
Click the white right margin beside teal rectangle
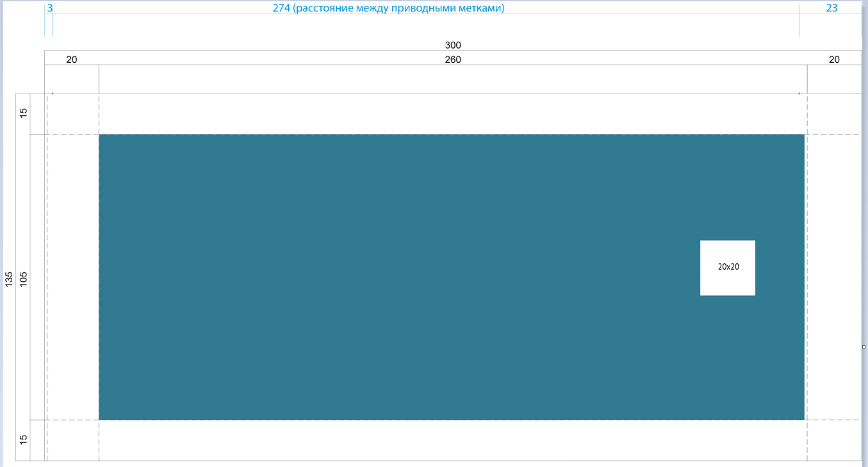[x=833, y=277]
